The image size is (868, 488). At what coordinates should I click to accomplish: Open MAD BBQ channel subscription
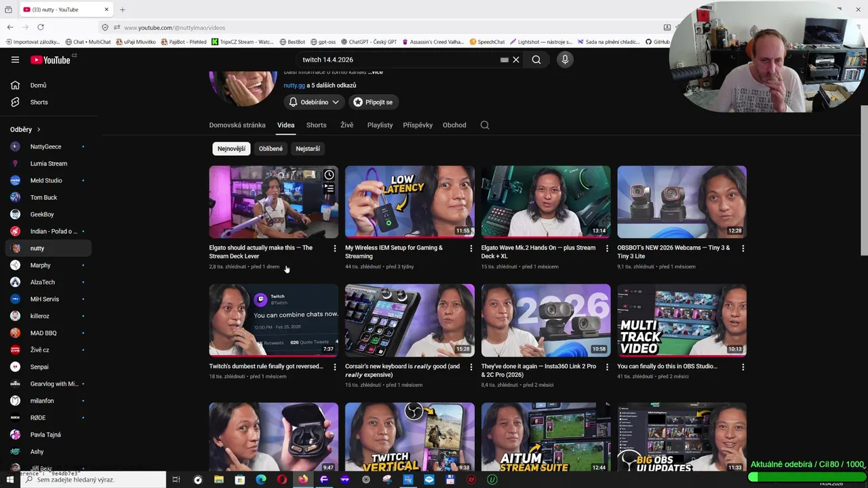(x=47, y=333)
